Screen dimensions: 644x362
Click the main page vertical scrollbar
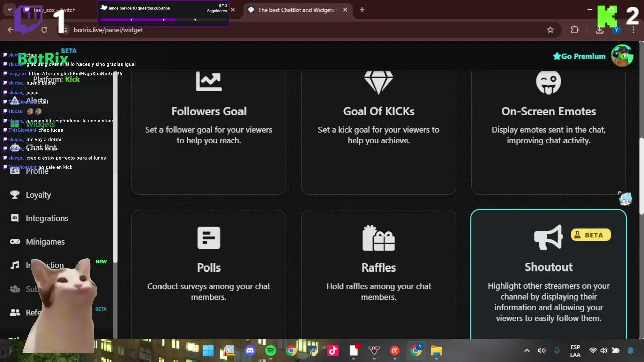pos(641,176)
